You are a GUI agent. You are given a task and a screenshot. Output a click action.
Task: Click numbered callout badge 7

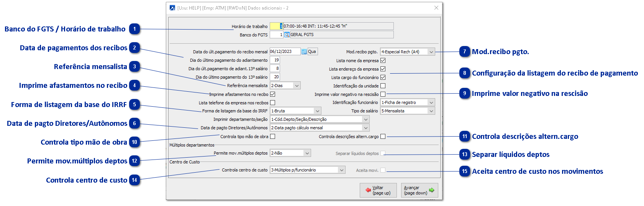(x=465, y=52)
